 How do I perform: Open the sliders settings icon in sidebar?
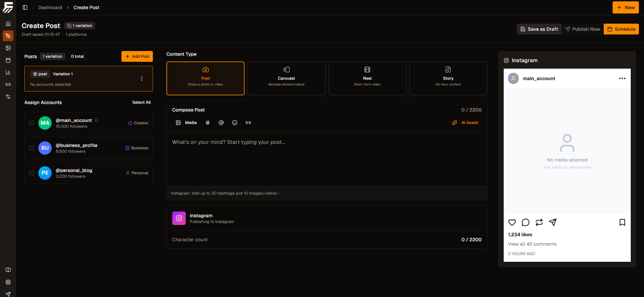coord(8,97)
